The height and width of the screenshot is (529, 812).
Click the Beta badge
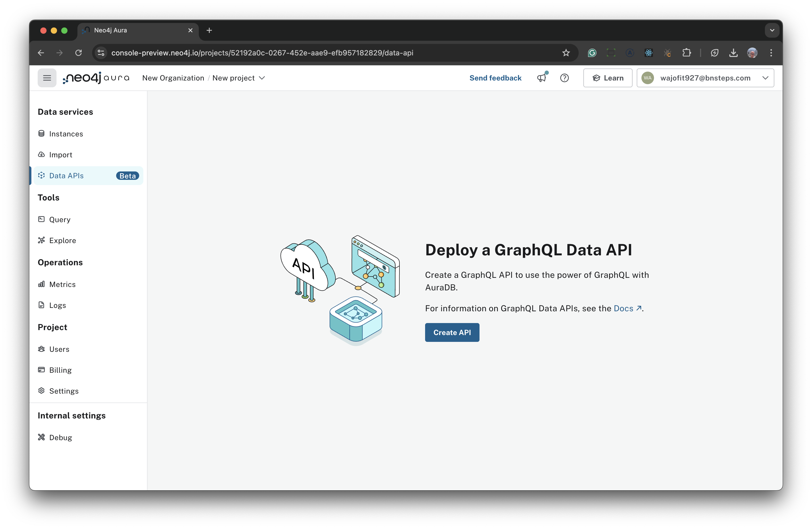[128, 176]
